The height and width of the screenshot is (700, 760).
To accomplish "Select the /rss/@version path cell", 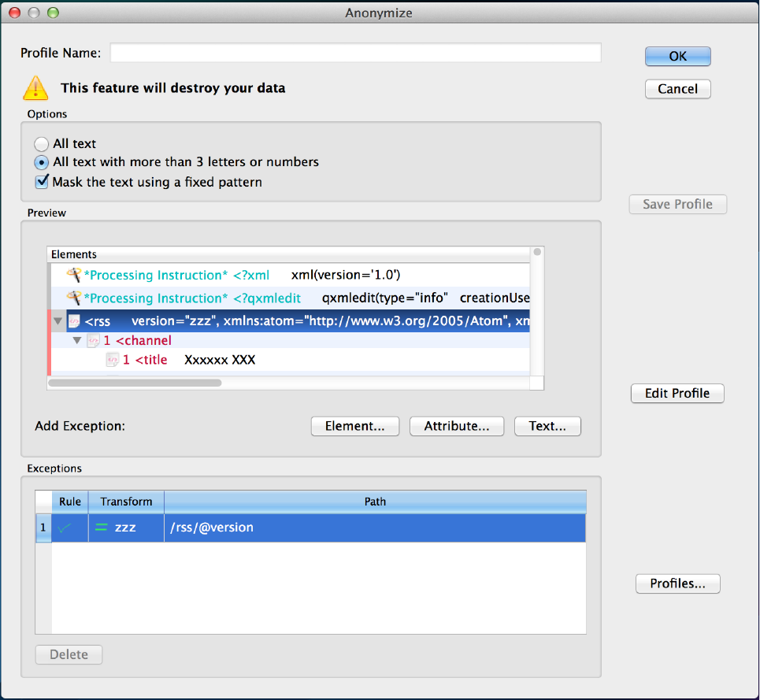I will pyautogui.click(x=375, y=528).
